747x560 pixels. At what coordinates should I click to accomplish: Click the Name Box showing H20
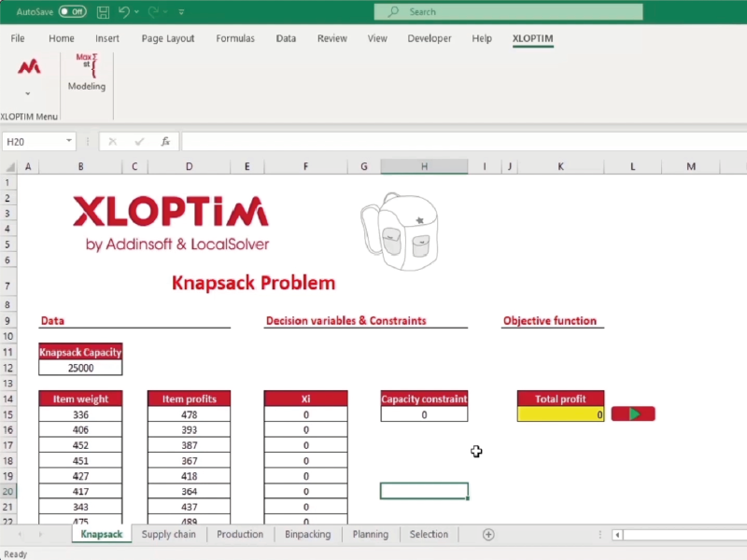pos(35,142)
